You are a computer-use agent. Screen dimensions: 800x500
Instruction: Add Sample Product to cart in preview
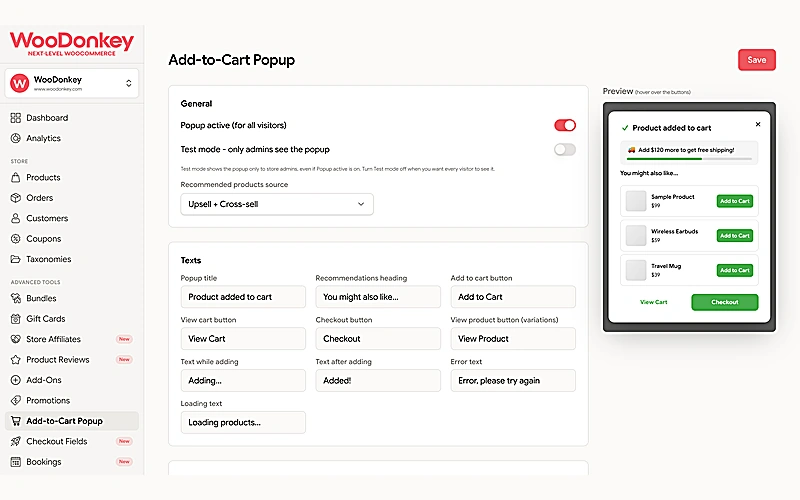[735, 201]
